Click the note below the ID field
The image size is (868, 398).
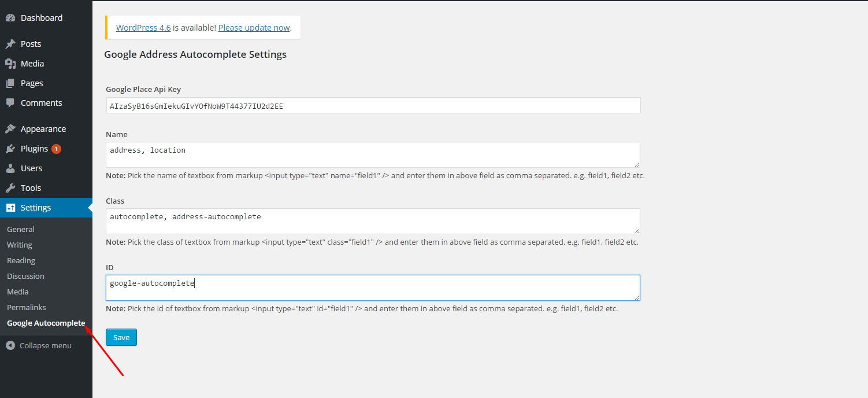coord(362,308)
